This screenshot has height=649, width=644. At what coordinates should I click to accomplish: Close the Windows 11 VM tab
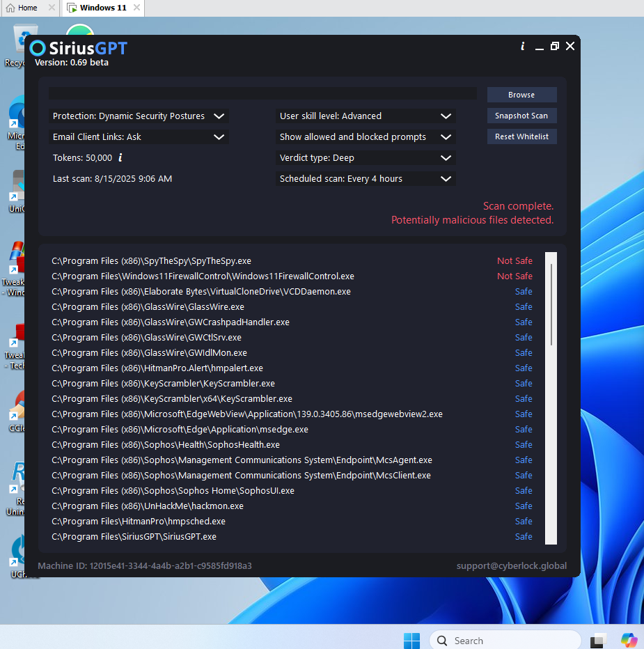(x=136, y=8)
